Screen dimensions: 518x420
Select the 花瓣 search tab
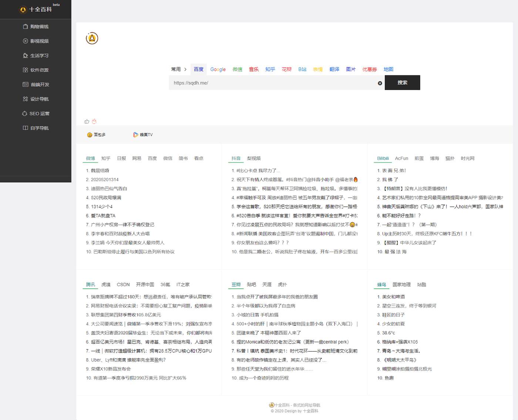(x=287, y=70)
